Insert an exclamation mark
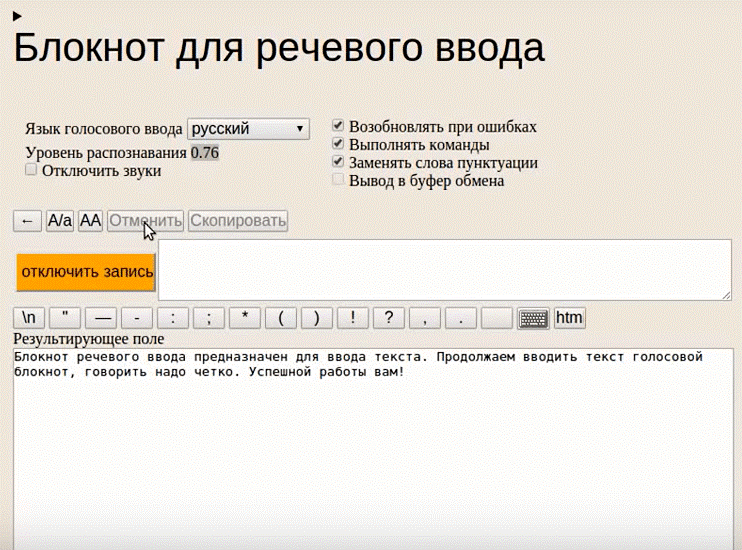The width and height of the screenshot is (742, 550). tap(353, 318)
